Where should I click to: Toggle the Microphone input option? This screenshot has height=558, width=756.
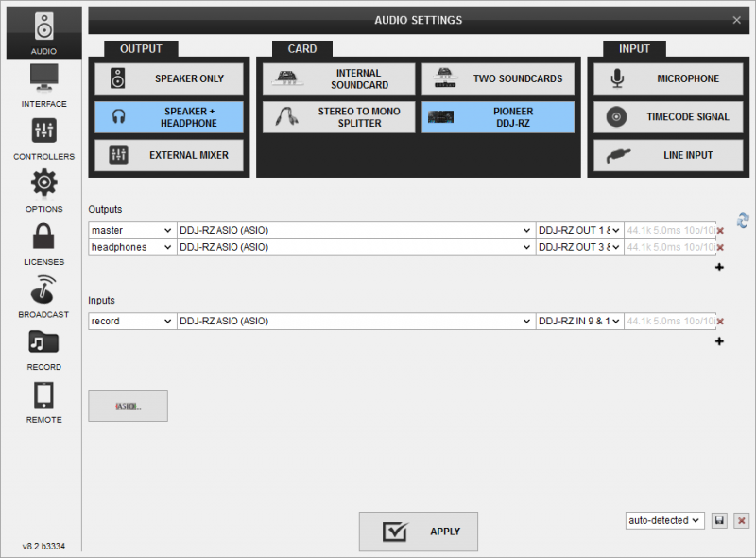click(668, 79)
